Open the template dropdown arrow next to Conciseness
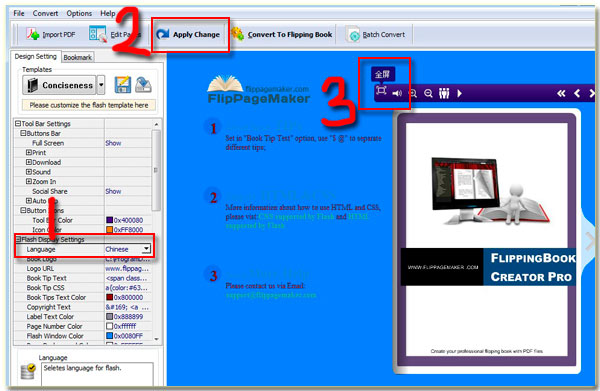Image resolution: width=600 pixels, height=391 pixels. (x=101, y=85)
